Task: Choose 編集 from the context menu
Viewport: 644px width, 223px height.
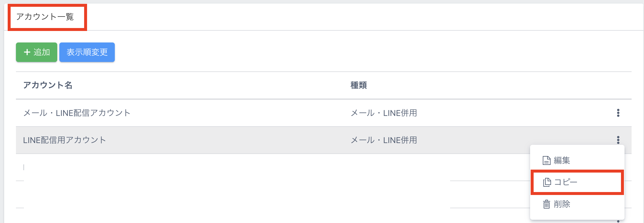Action: [562, 160]
